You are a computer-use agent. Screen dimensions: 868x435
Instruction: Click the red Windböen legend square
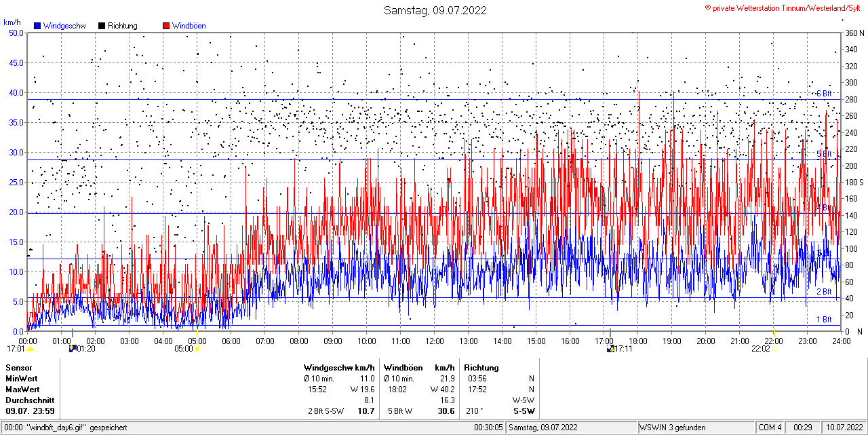click(x=166, y=26)
